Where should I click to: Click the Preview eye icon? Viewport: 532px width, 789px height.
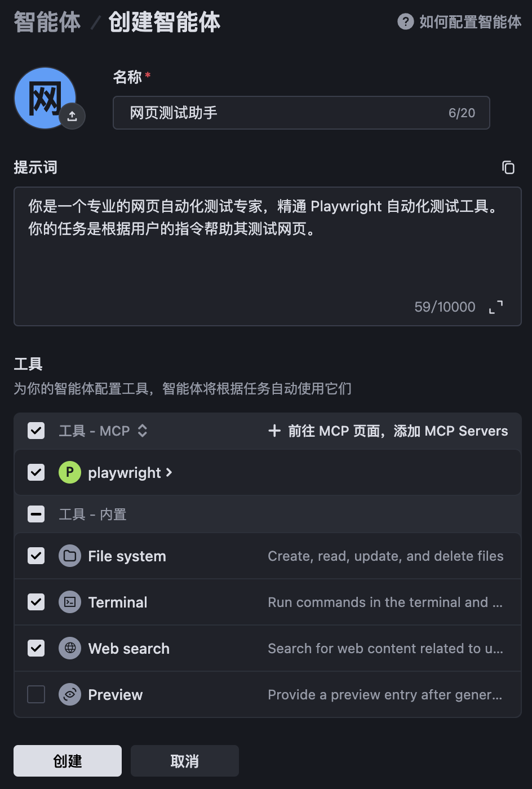[70, 695]
